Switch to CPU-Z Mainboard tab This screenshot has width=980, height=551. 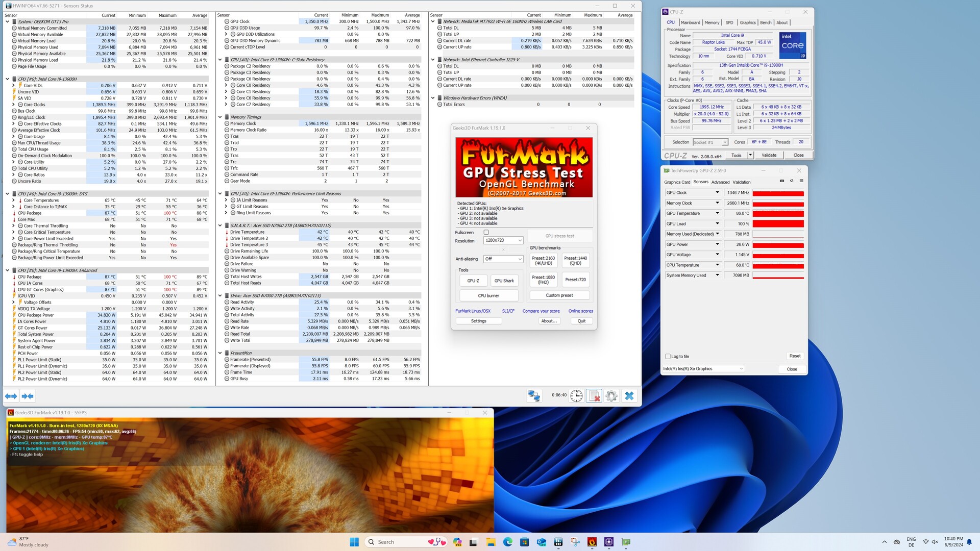[690, 22]
